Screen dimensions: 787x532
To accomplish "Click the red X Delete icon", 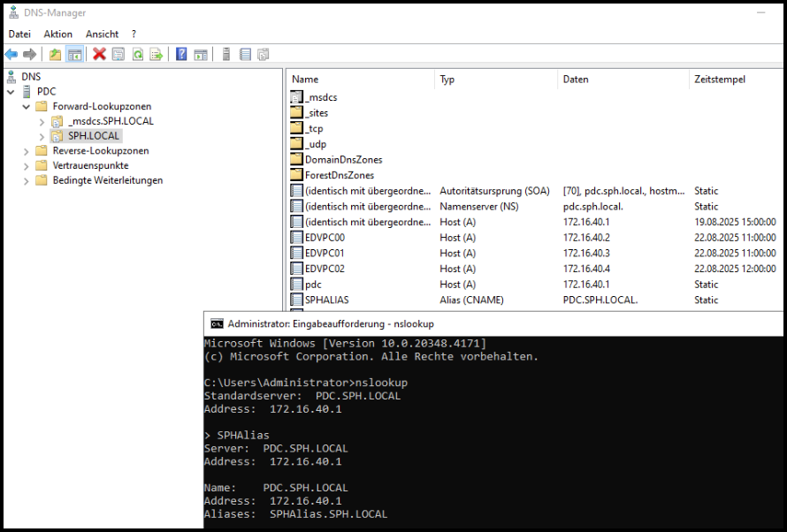I will 99,55.
